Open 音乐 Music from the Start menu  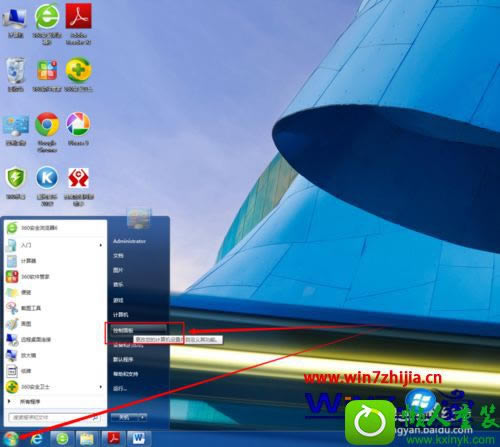[118, 285]
